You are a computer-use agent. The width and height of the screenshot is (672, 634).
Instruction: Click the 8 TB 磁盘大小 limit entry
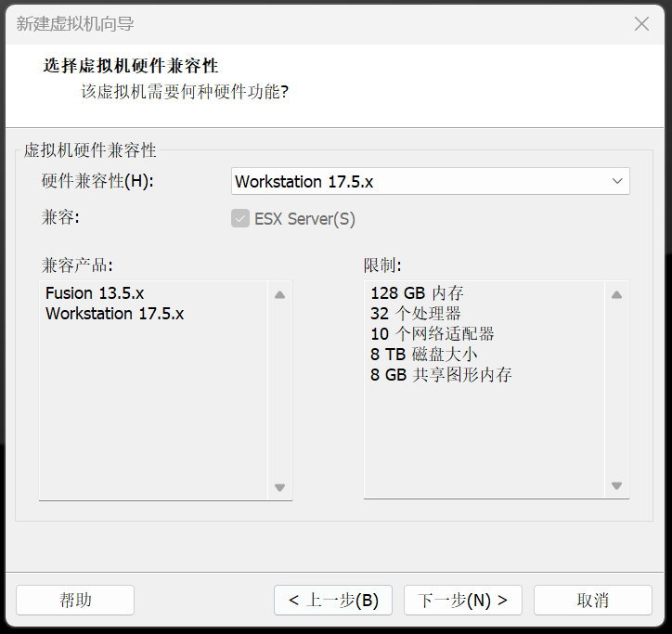tap(424, 355)
